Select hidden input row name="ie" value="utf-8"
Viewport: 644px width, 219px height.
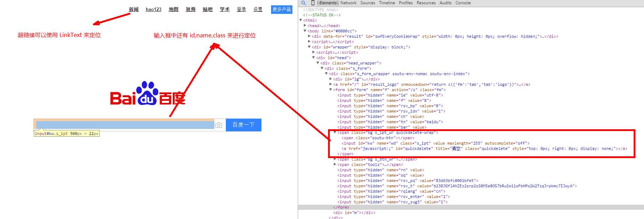point(390,95)
